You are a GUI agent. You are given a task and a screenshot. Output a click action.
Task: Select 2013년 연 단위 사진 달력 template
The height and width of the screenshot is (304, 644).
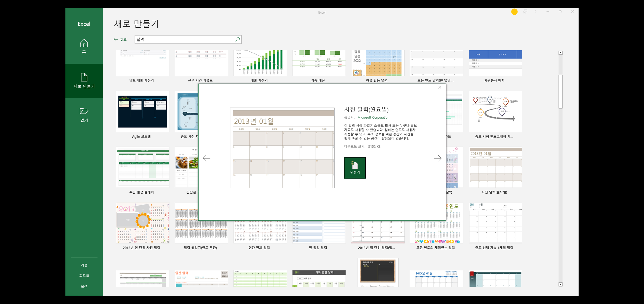point(142,223)
